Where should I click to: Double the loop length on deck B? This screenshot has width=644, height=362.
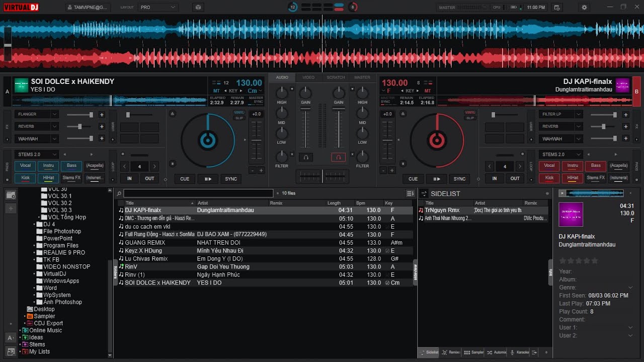tap(520, 166)
